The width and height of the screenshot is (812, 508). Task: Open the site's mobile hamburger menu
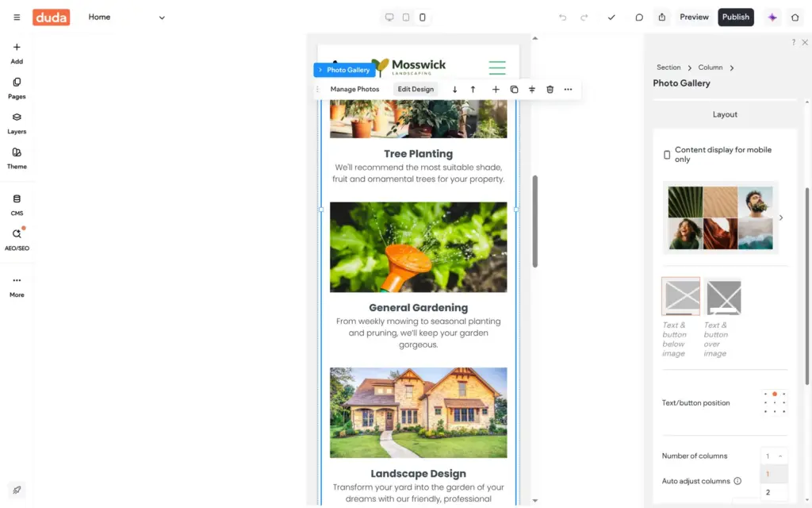pos(497,67)
